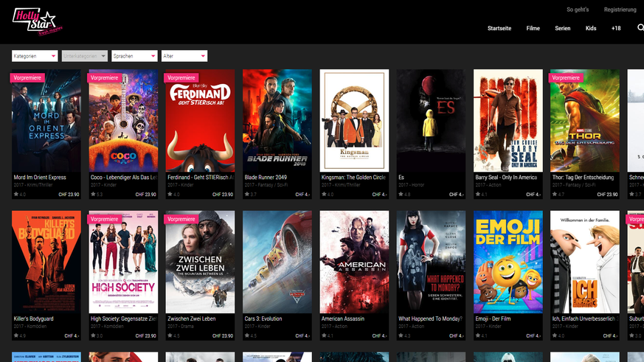Click star rating icon under Mord Im Orient Express
The height and width of the screenshot is (362, 644).
click(x=16, y=194)
